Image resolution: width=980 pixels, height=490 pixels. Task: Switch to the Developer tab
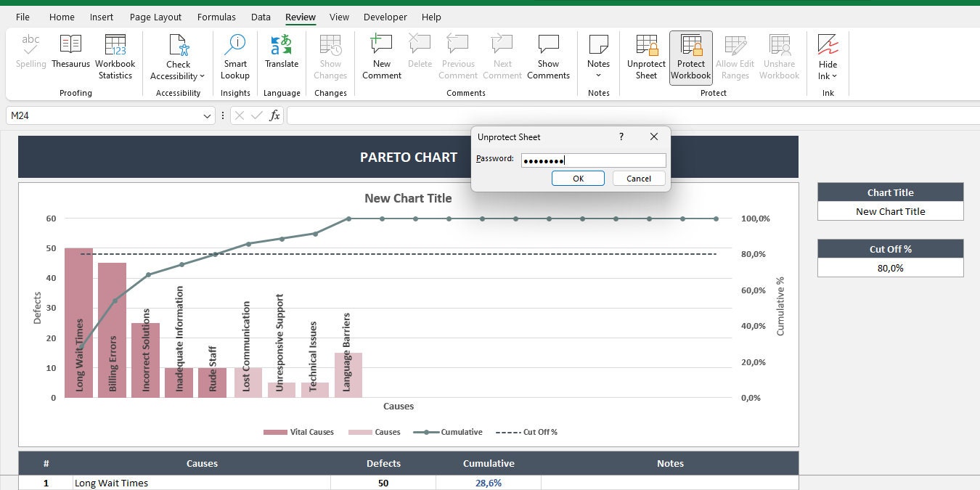click(385, 17)
